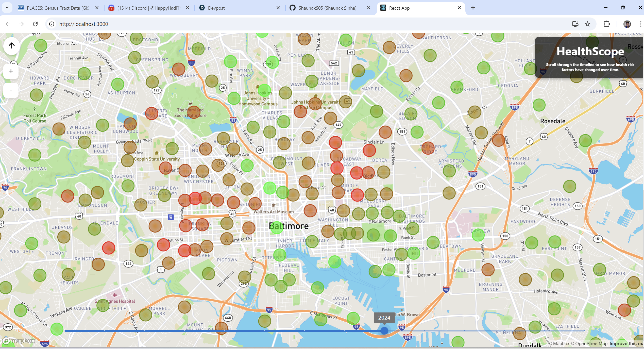644x349 pixels.
Task: Open the Chrome profile avatar
Action: tap(627, 24)
